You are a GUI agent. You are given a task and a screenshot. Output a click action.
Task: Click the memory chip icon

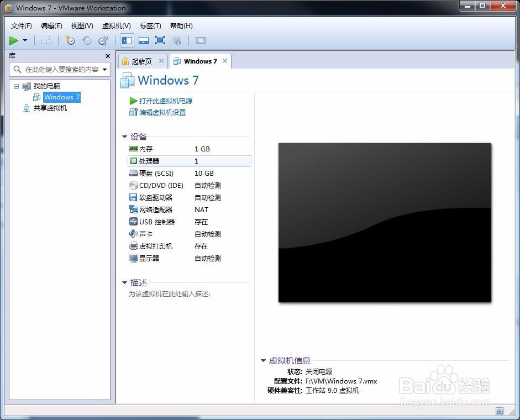pyautogui.click(x=133, y=149)
